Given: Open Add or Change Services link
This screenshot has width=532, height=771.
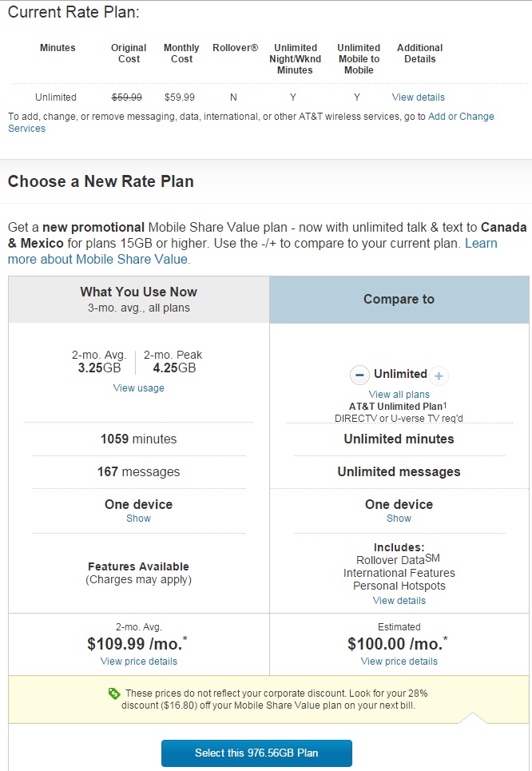Looking at the screenshot, I should (x=251, y=122).
